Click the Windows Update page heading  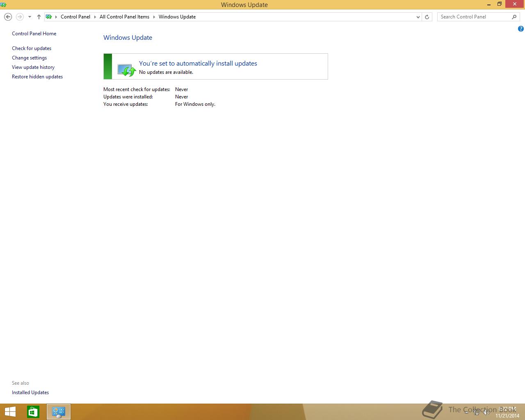tap(128, 38)
